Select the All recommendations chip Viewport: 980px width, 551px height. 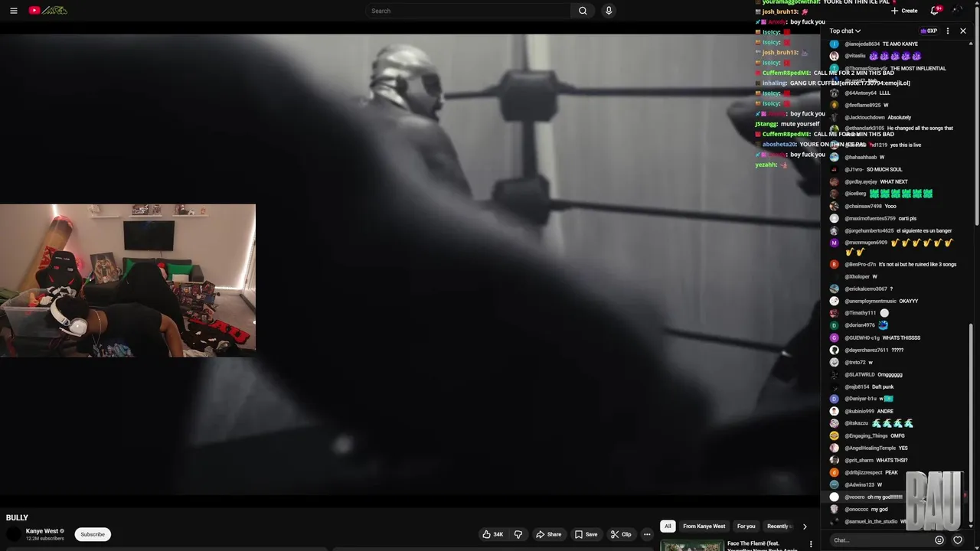coord(668,526)
